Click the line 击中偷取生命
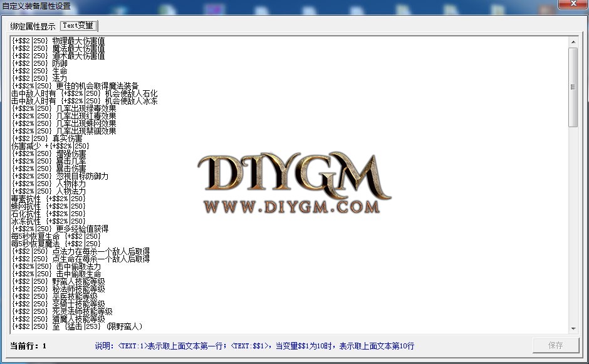589x364 pixels. [x=56, y=273]
